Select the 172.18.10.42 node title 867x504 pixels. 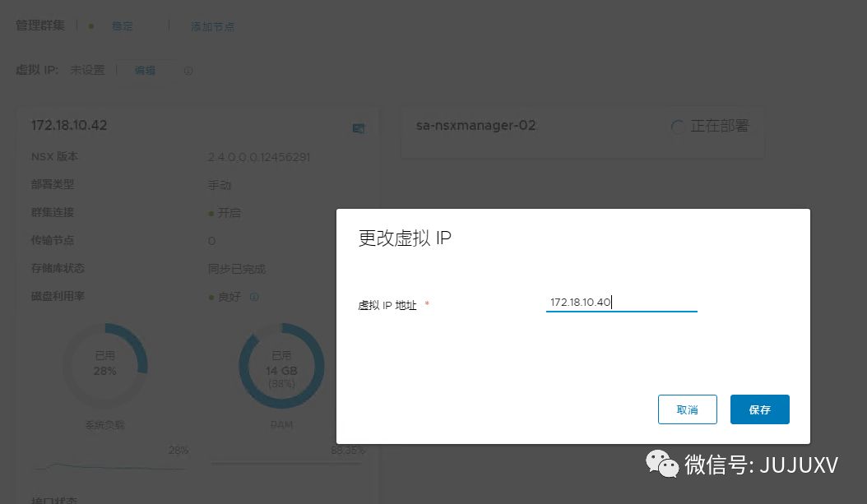pyautogui.click(x=69, y=126)
